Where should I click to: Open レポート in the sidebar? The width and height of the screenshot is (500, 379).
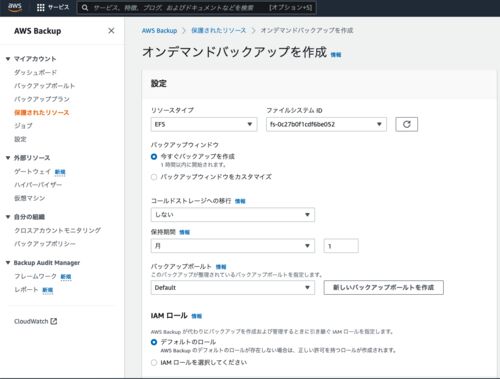(x=26, y=290)
